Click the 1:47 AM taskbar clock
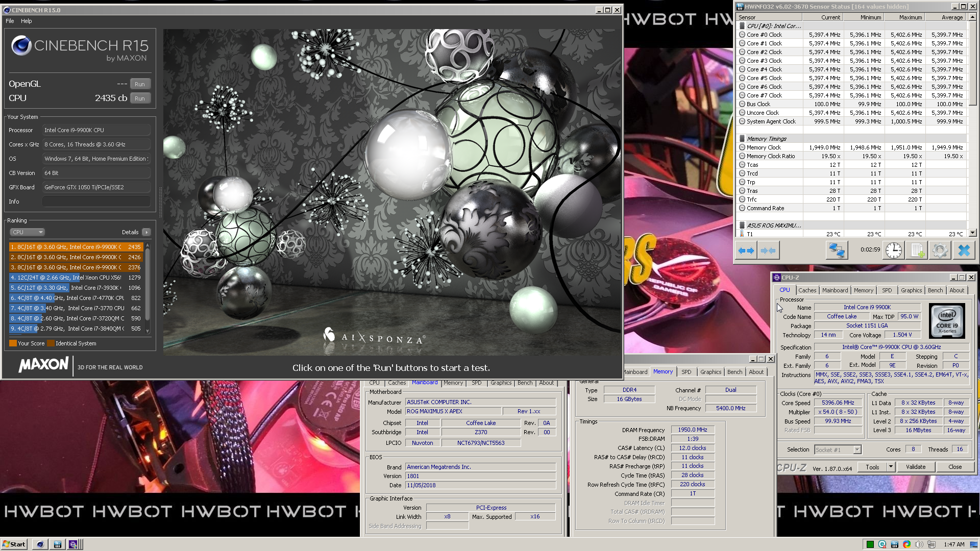Image resolution: width=980 pixels, height=551 pixels. pos(954,544)
